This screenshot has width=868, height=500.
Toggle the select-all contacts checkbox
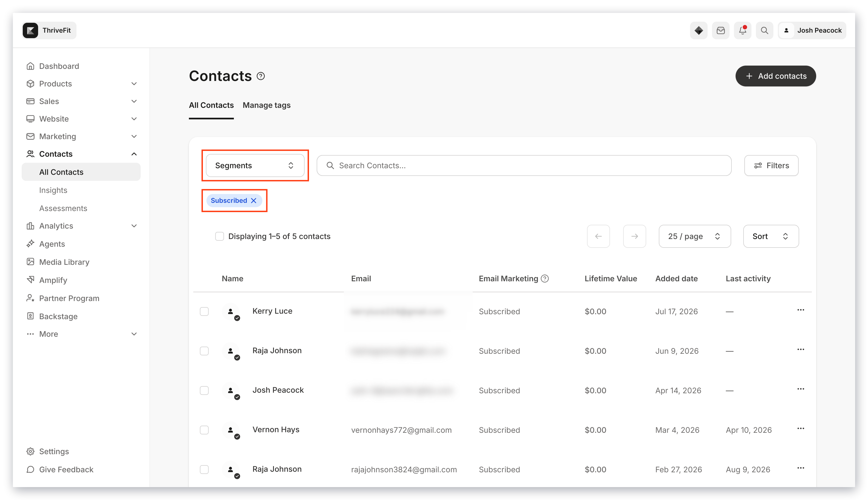click(219, 236)
